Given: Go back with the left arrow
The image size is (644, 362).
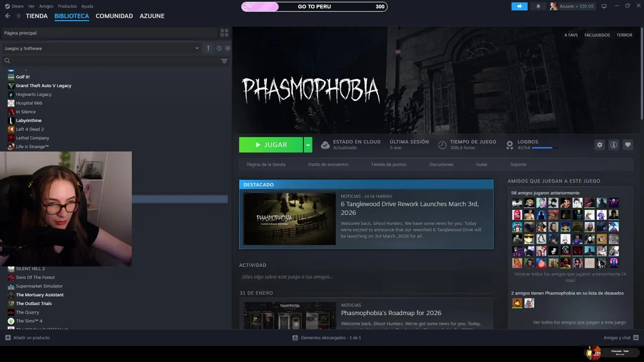Looking at the screenshot, I should tap(8, 16).
